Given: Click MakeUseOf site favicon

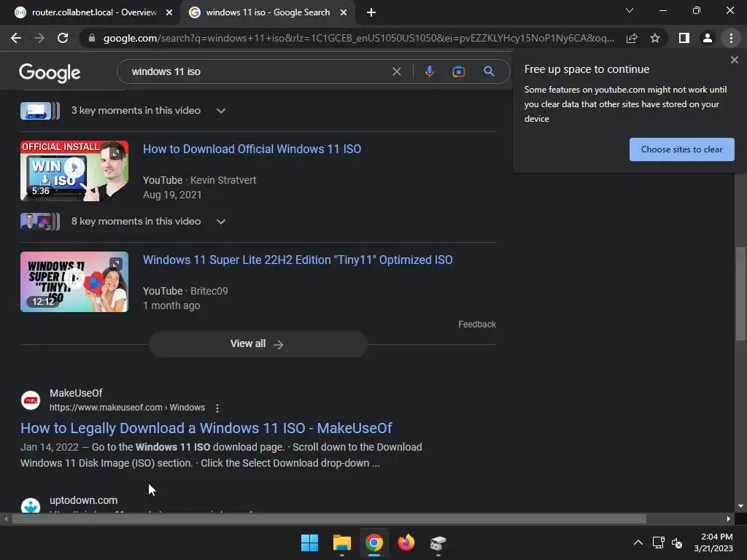Looking at the screenshot, I should coord(31,400).
